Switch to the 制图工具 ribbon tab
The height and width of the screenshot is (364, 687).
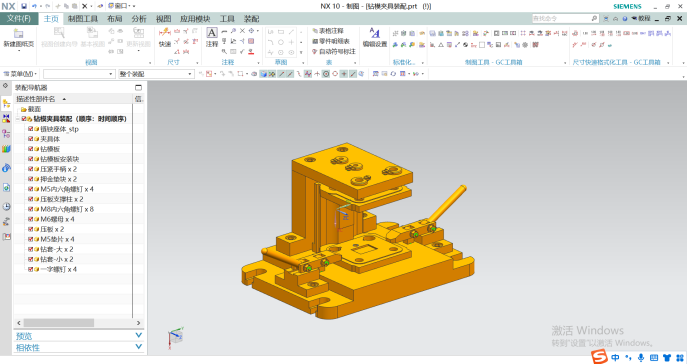tap(82, 19)
